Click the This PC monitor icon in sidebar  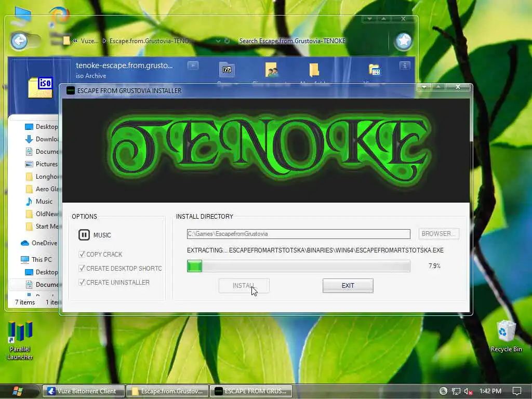point(25,260)
